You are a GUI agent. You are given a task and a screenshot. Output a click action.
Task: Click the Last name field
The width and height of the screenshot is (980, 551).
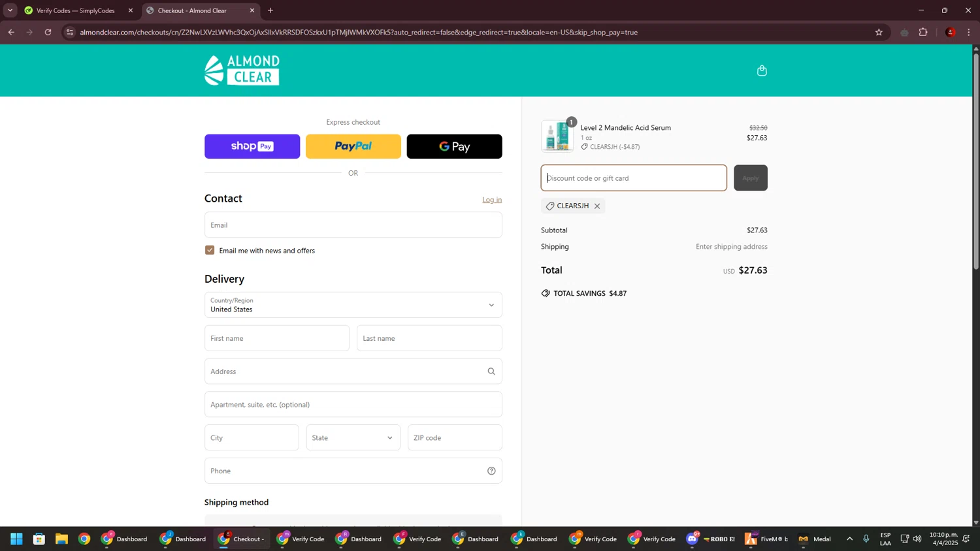pyautogui.click(x=429, y=338)
